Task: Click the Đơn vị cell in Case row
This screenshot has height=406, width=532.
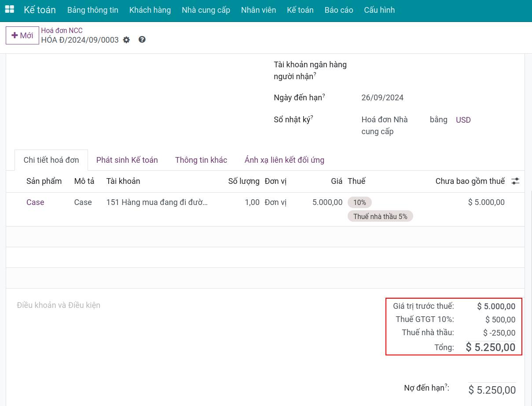Action: 275,202
